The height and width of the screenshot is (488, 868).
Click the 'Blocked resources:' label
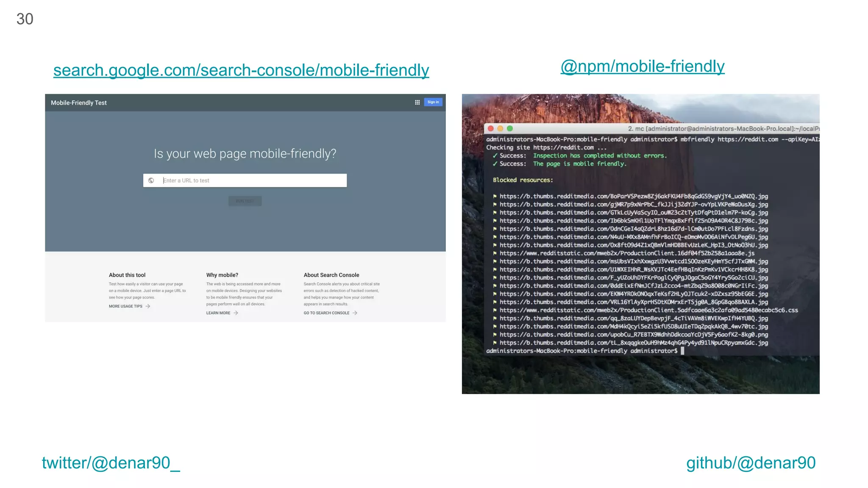[x=523, y=180]
